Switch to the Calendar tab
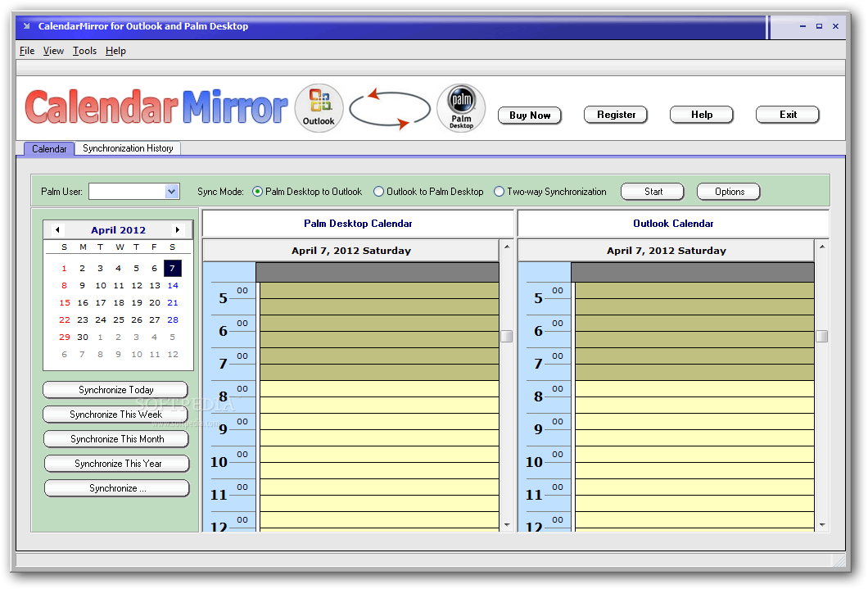This screenshot has height=589, width=868. tap(49, 149)
